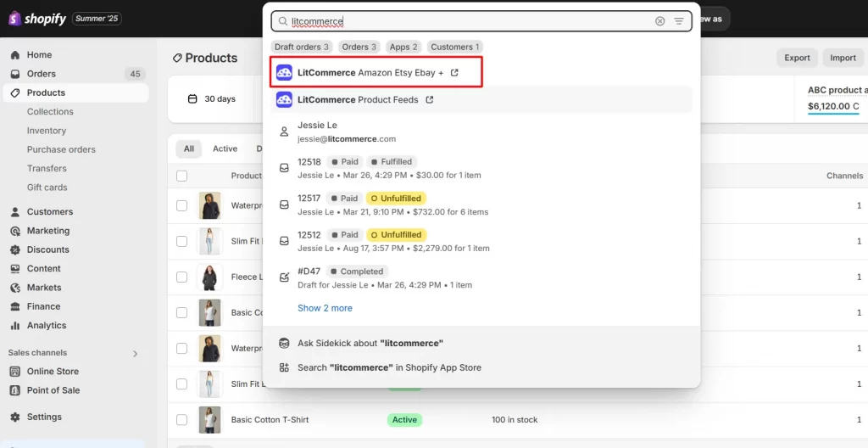Open Purchase orders in the sidebar
This screenshot has height=448, width=868.
[61, 149]
